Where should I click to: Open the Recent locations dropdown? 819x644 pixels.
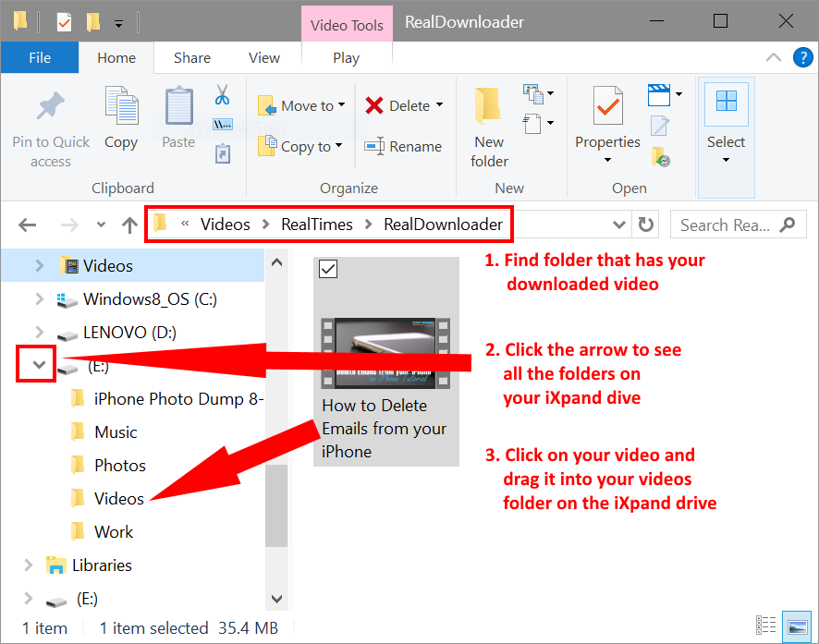point(102,225)
